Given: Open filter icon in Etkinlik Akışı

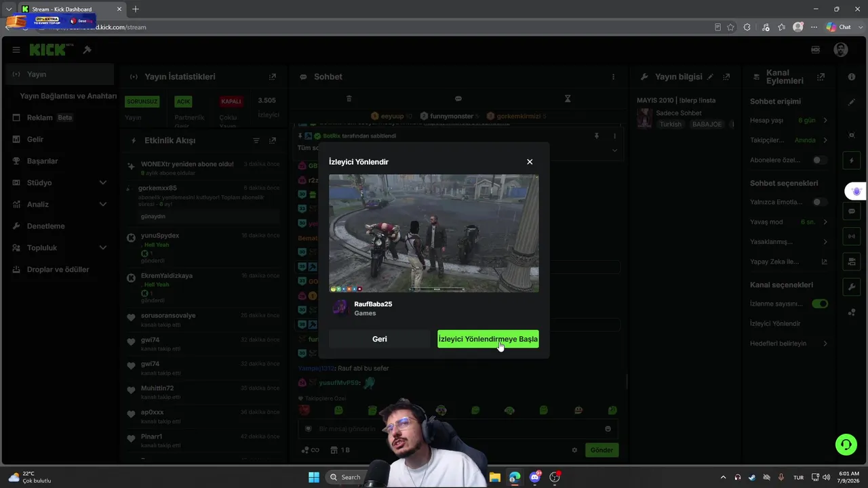Looking at the screenshot, I should coord(256,140).
